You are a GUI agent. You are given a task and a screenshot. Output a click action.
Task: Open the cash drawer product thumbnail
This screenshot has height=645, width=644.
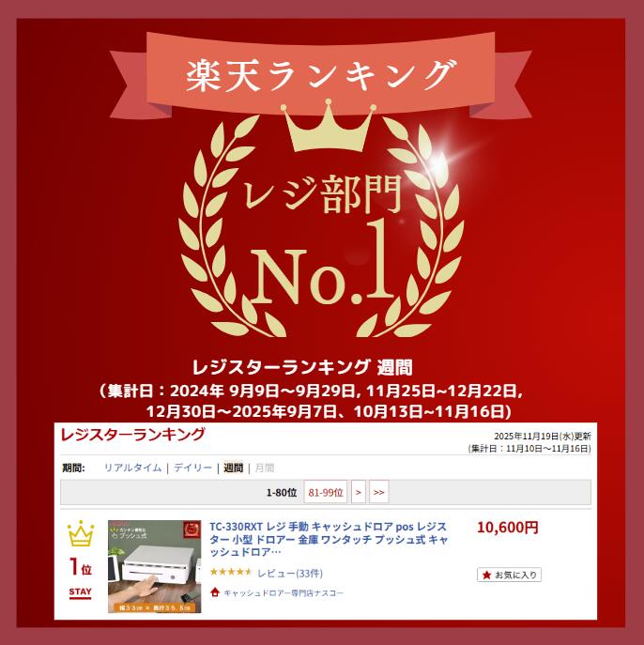point(155,566)
